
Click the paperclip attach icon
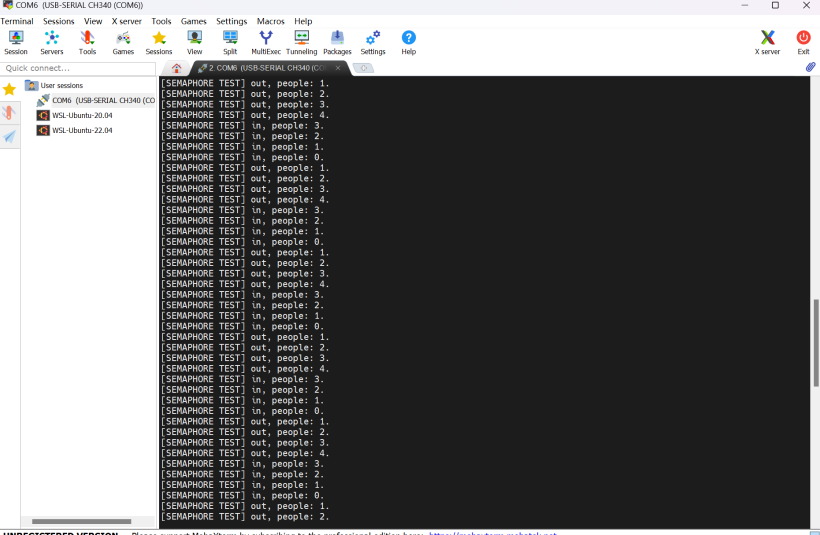(810, 67)
